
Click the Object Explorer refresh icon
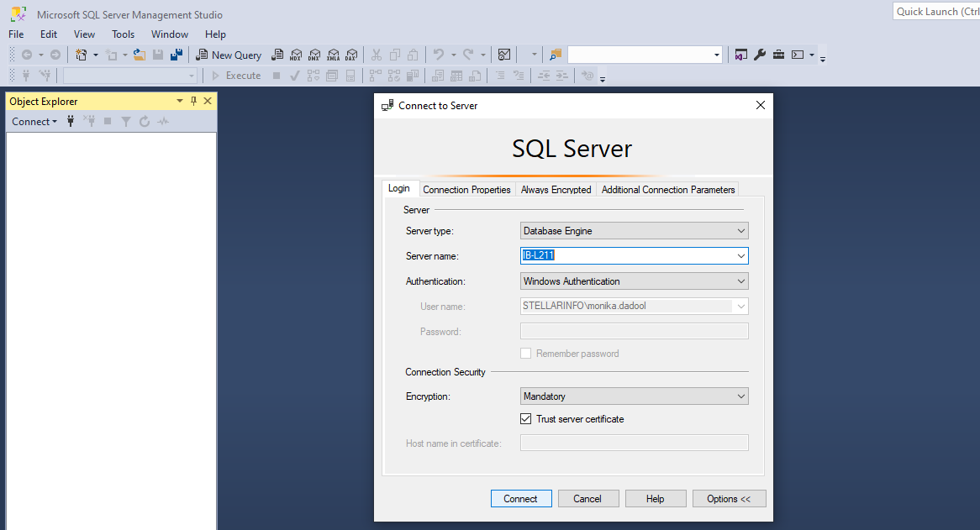[x=145, y=121]
